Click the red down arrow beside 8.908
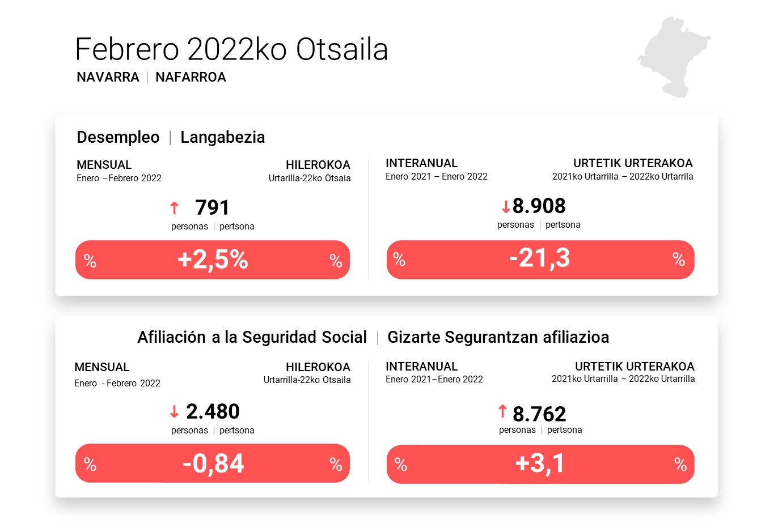774x532 pixels. 505,207
